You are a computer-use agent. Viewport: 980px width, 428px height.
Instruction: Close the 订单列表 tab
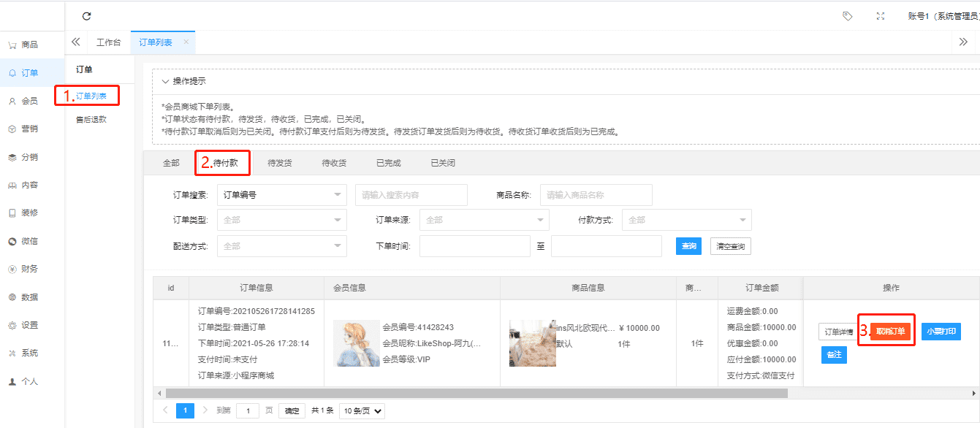pyautogui.click(x=186, y=42)
